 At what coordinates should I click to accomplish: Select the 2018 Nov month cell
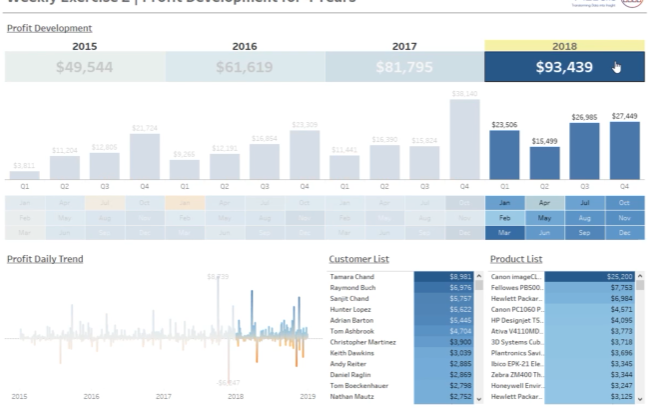(625, 218)
